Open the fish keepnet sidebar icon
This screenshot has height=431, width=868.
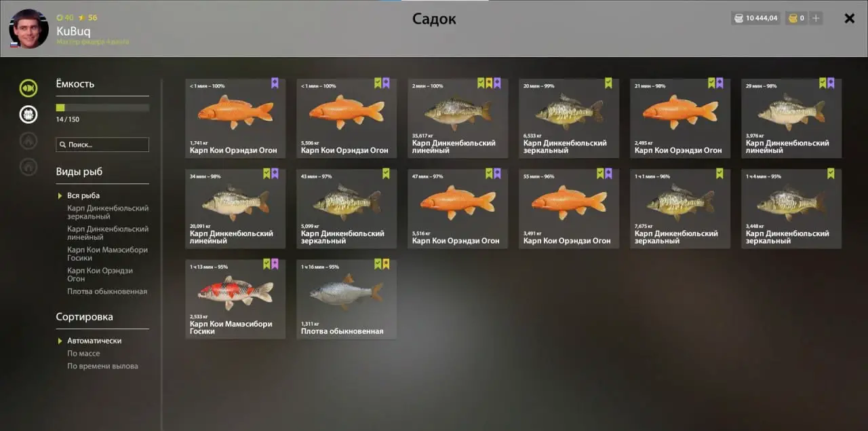[28, 88]
